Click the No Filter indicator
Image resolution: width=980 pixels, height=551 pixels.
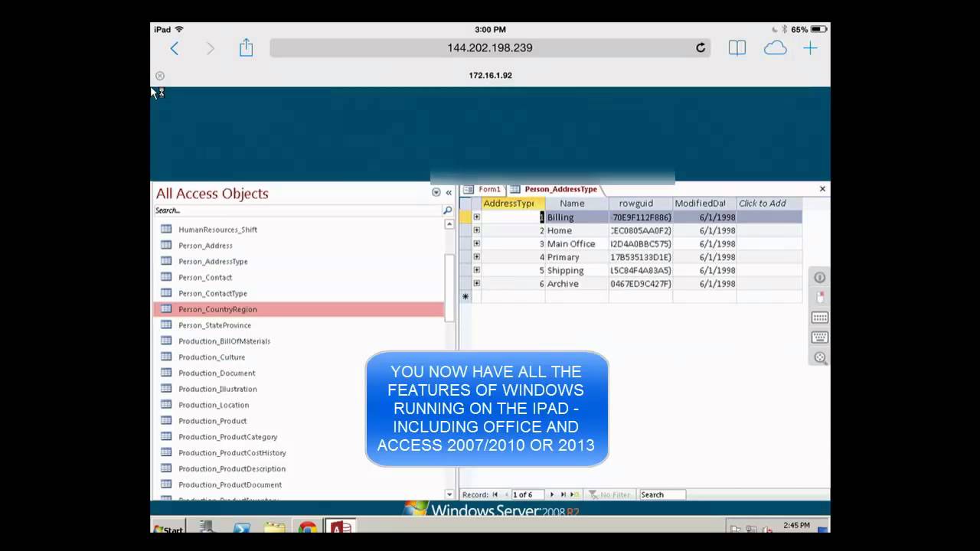click(x=609, y=495)
